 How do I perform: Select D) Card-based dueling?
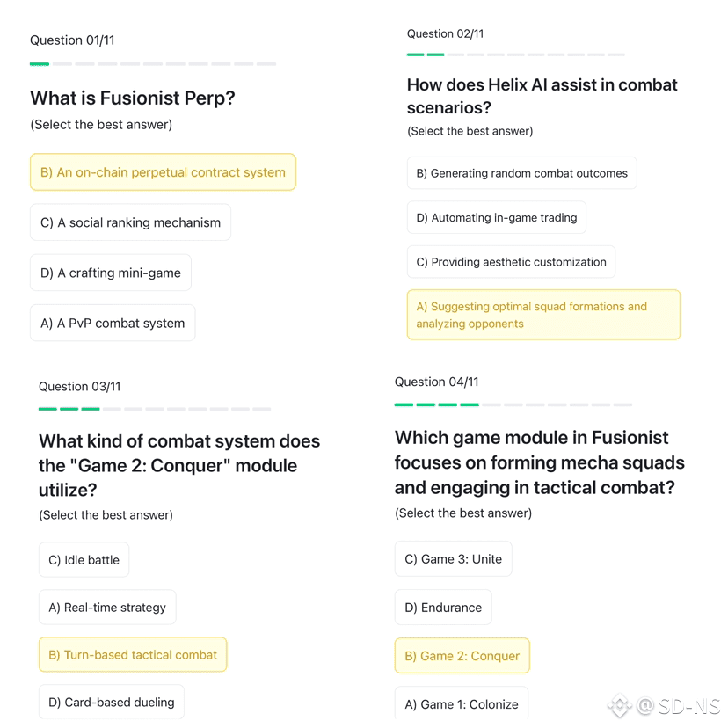(x=112, y=702)
